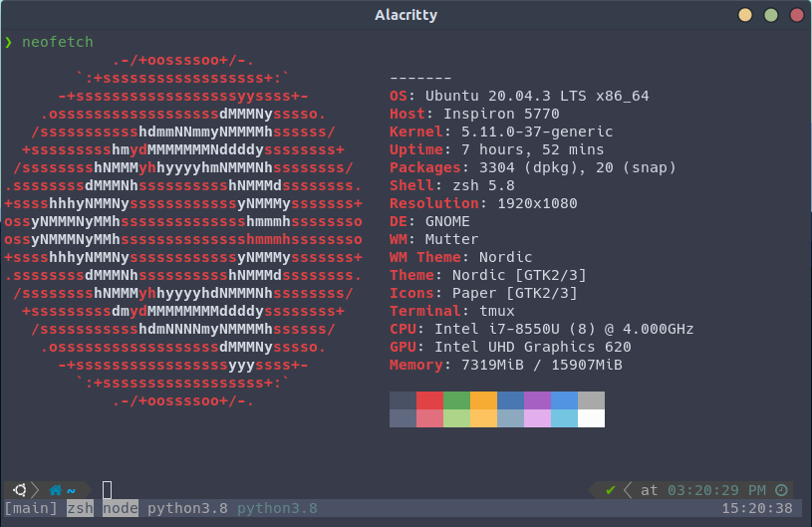
Task: Click the Icons value 'Paper [GTK2/3]'
Action: tap(515, 293)
